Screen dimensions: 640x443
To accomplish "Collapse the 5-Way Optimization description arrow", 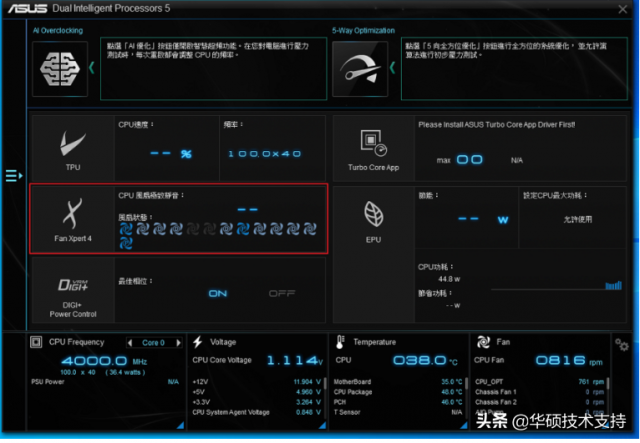I will click(x=392, y=68).
